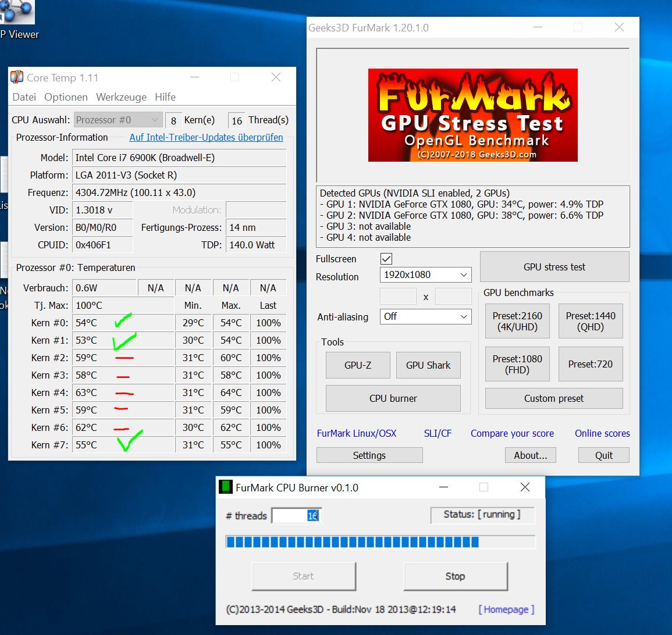Minimize the Core Temp window

tap(194, 77)
